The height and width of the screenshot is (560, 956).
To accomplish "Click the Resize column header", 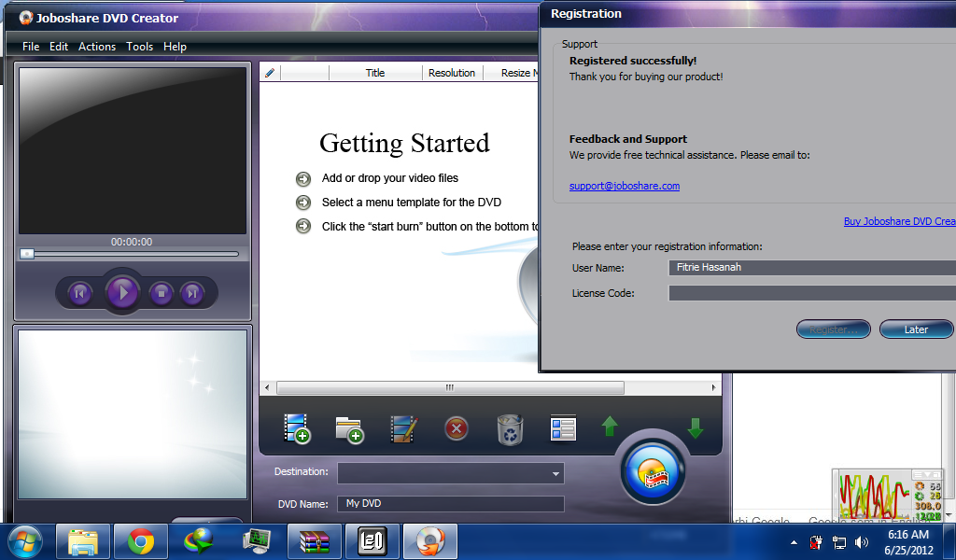I will tap(511, 73).
